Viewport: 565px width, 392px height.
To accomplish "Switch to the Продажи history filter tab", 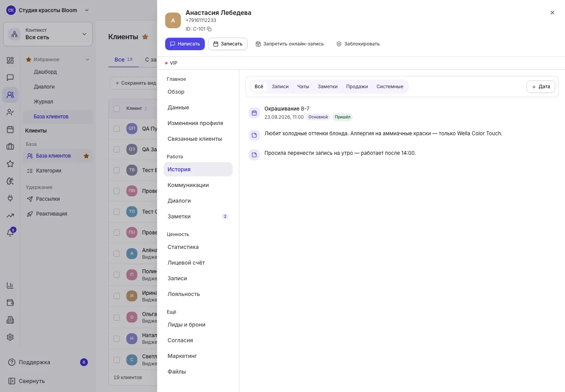I will click(x=357, y=87).
